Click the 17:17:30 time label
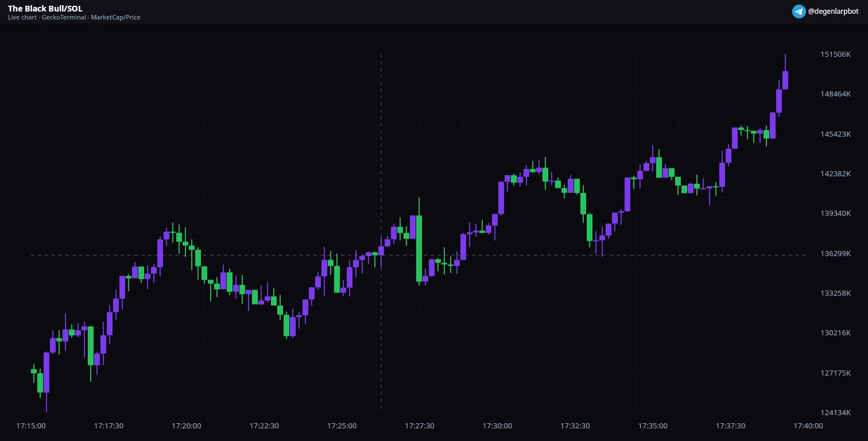The width and height of the screenshot is (868, 441). pos(108,426)
